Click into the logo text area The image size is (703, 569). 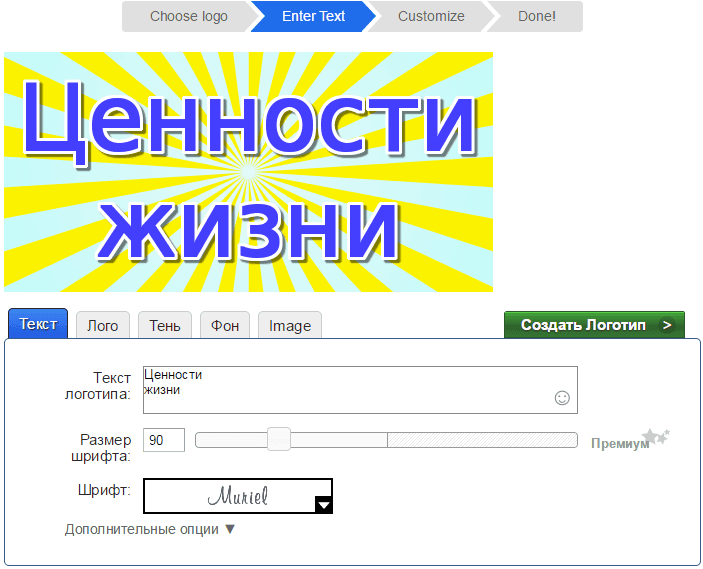[x=360, y=390]
